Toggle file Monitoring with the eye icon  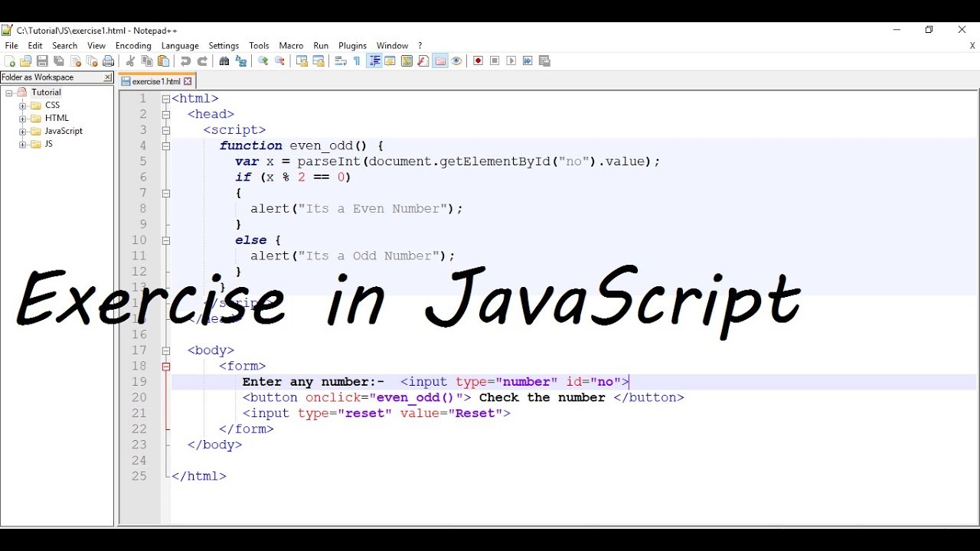point(456,61)
